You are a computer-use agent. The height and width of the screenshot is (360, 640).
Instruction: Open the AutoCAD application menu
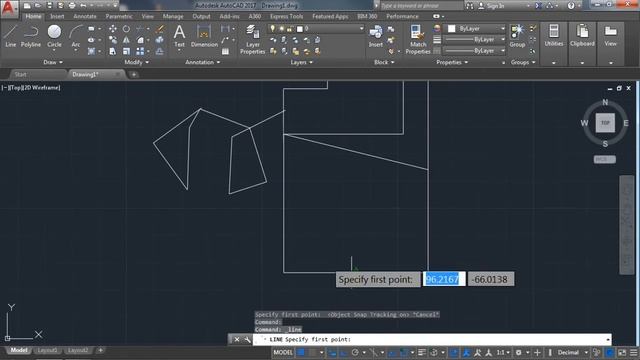point(9,8)
